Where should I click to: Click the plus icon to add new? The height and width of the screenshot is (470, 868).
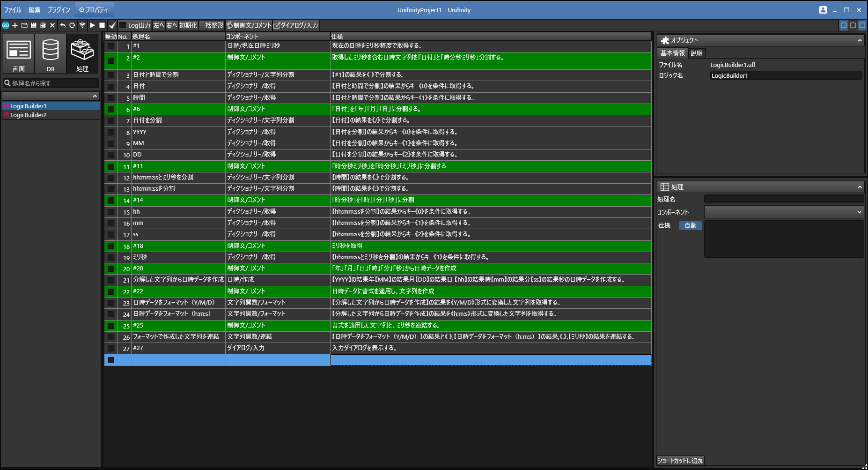(x=15, y=25)
